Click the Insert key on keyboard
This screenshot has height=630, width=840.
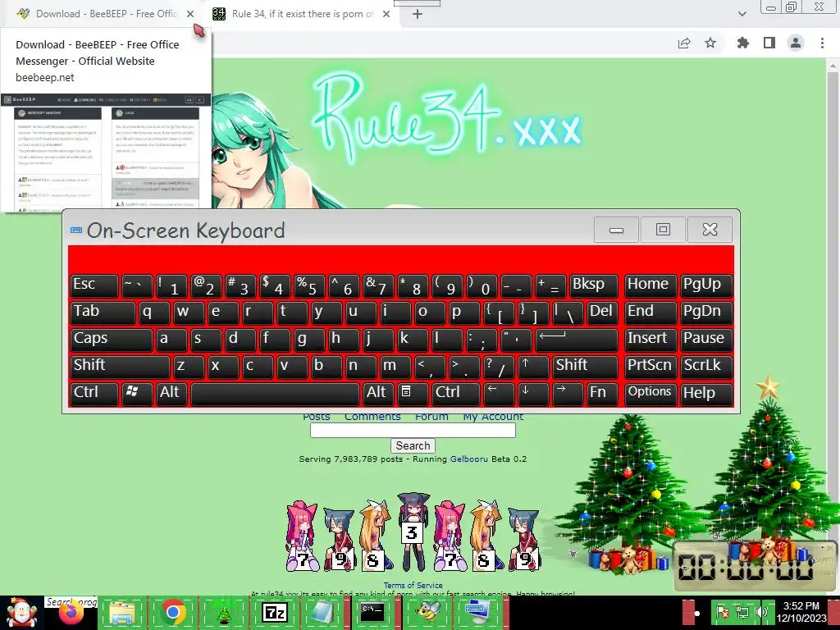click(651, 340)
